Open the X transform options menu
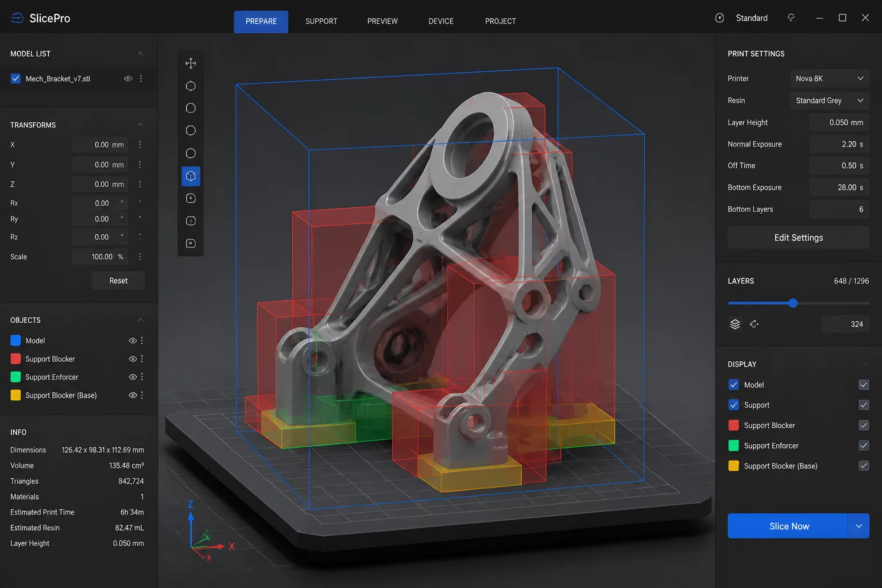The image size is (882, 588). pos(140,145)
